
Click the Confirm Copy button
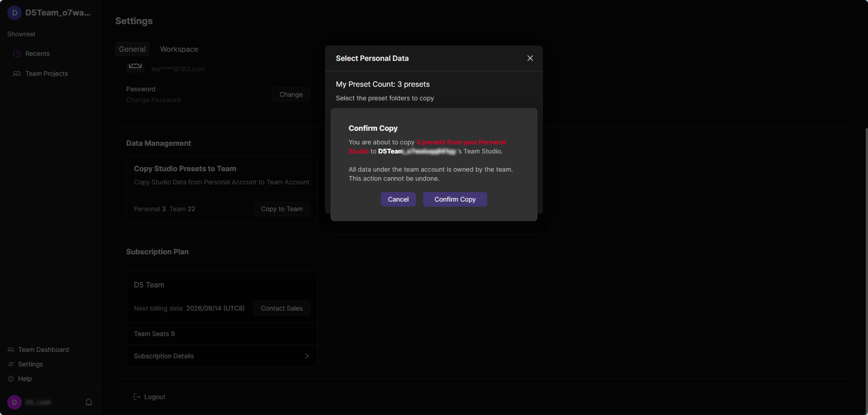(455, 199)
